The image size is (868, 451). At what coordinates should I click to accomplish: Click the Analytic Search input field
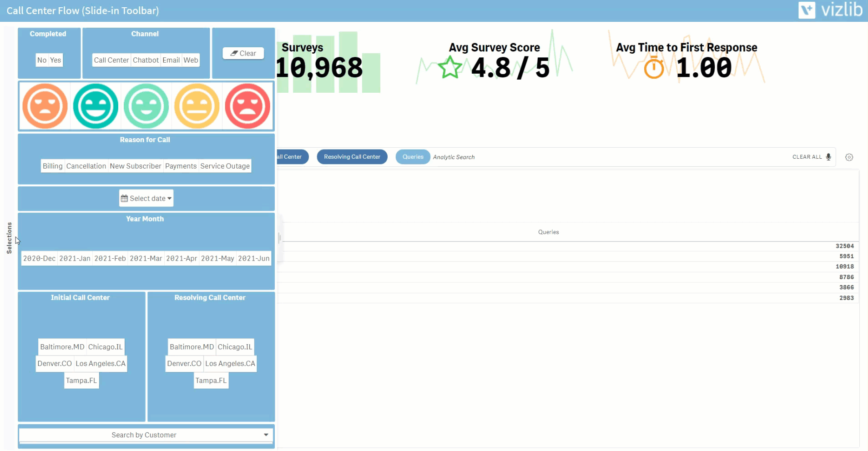591,157
